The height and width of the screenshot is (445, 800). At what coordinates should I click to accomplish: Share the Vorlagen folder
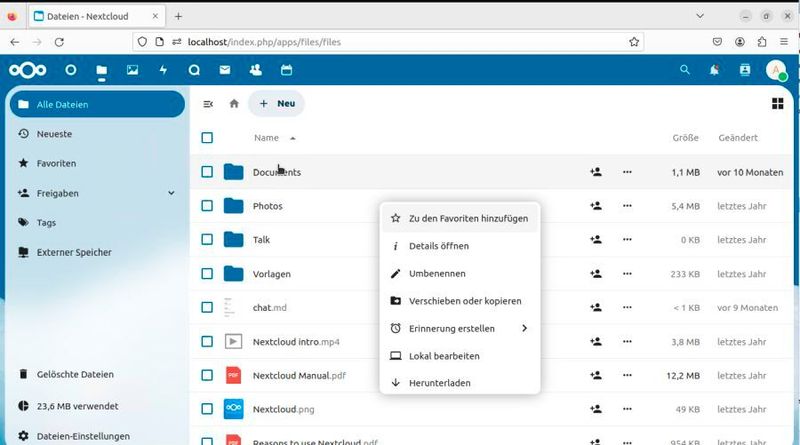coord(596,274)
